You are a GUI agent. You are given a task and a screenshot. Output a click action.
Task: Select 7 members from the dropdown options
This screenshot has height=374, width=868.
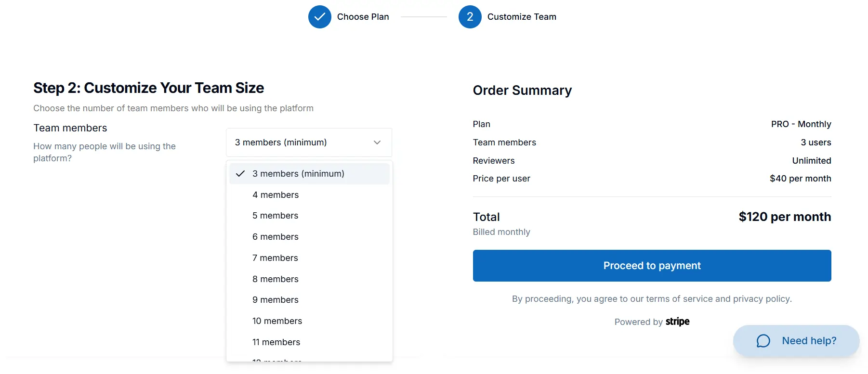click(275, 258)
